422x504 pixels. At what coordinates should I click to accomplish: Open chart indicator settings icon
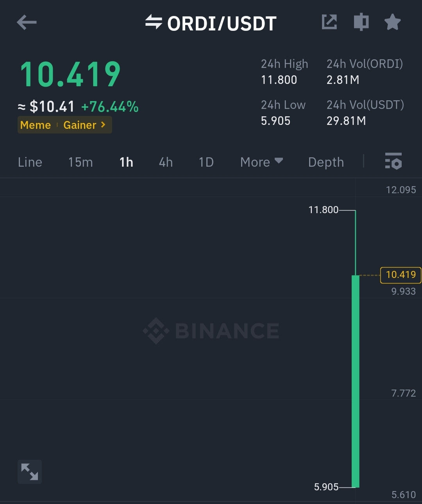393,161
